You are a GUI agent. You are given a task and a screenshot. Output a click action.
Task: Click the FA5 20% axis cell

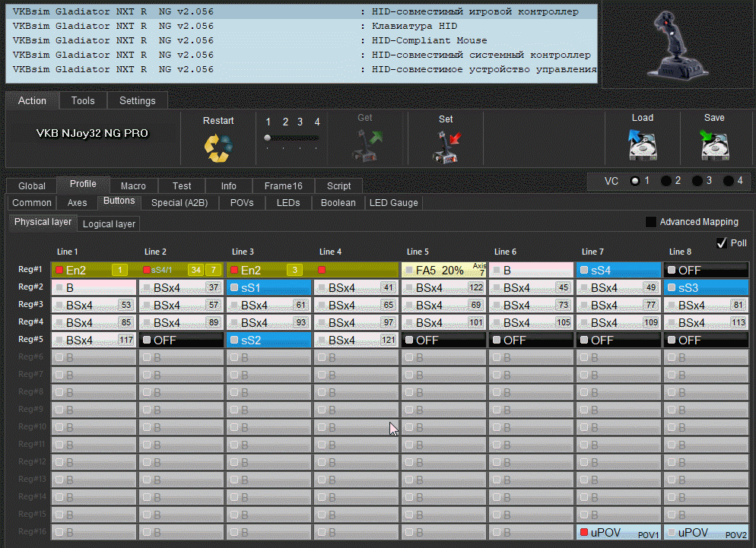point(443,270)
